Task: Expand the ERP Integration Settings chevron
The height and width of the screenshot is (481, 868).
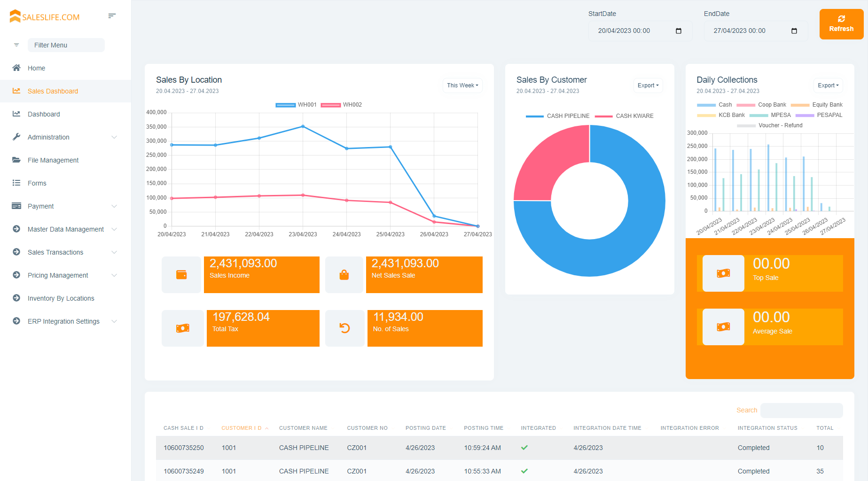Action: (114, 321)
